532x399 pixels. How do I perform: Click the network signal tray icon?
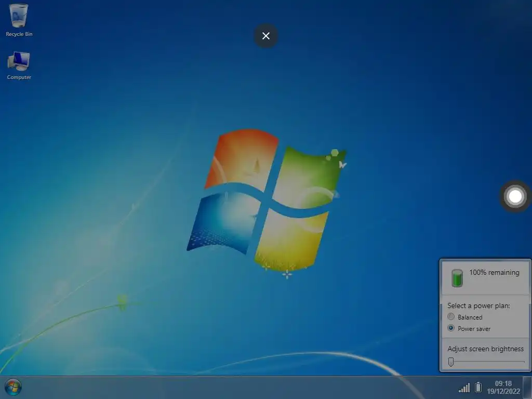pyautogui.click(x=464, y=388)
